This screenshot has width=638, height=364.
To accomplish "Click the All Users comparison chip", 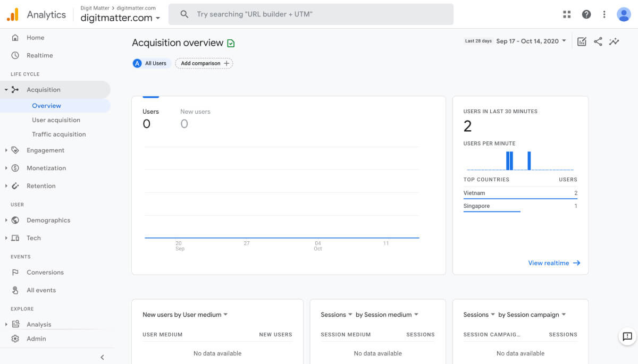I will click(x=151, y=63).
